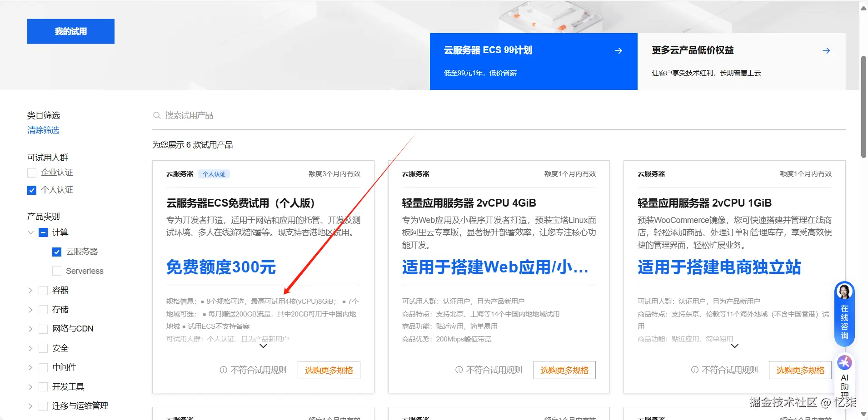Image resolution: width=868 pixels, height=420 pixels.
Task: Click info icon beside 不符合试用规则 in 2vCPU 4GiB card
Action: click(x=459, y=370)
